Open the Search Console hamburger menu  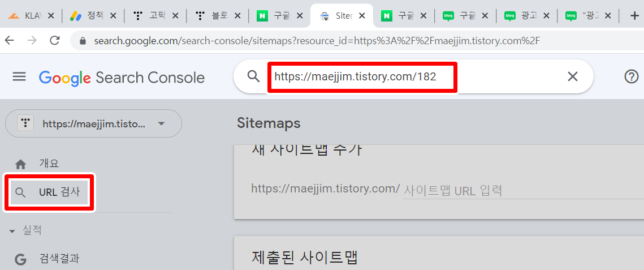click(19, 77)
